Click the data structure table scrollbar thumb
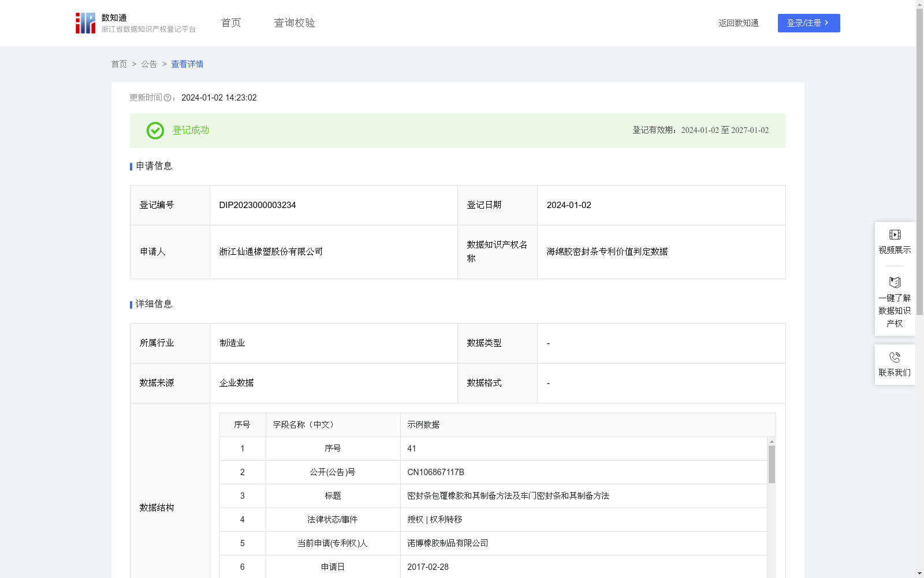Image resolution: width=924 pixels, height=578 pixels. pos(772,464)
